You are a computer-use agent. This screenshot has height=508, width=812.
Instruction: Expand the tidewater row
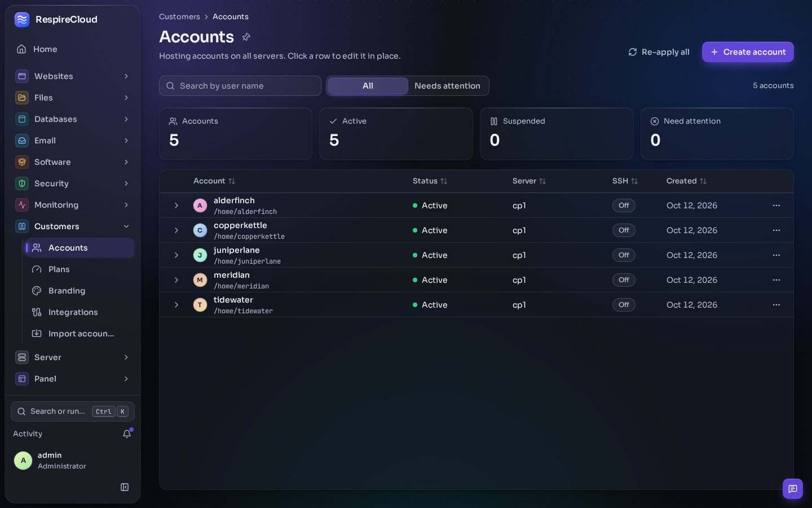pos(176,305)
